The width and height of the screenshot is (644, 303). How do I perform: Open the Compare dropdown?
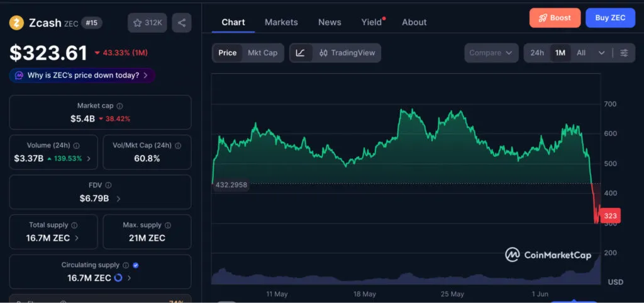[491, 53]
